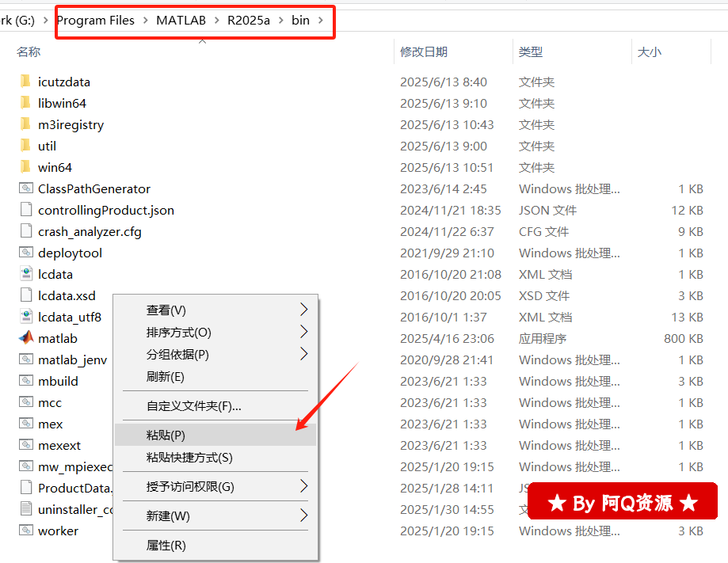Open the icutzdata folder icon
Image resolution: width=728 pixels, height=563 pixels.
click(x=26, y=82)
